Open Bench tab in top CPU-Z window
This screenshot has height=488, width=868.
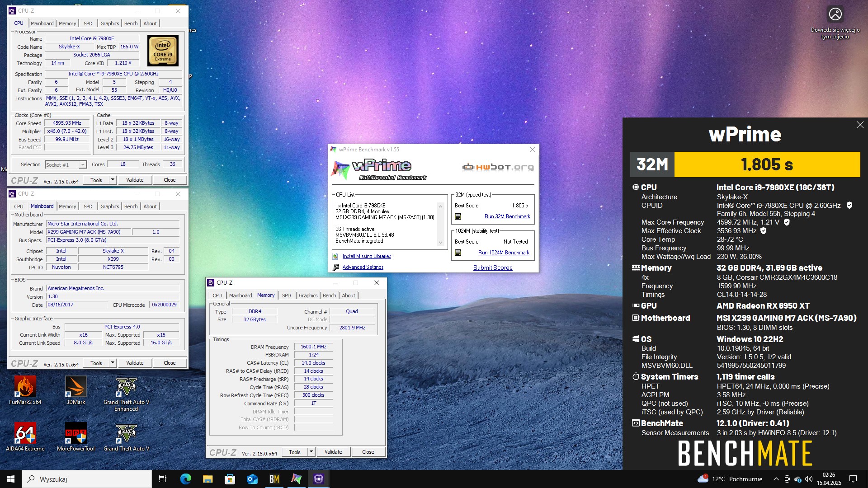pyautogui.click(x=131, y=23)
